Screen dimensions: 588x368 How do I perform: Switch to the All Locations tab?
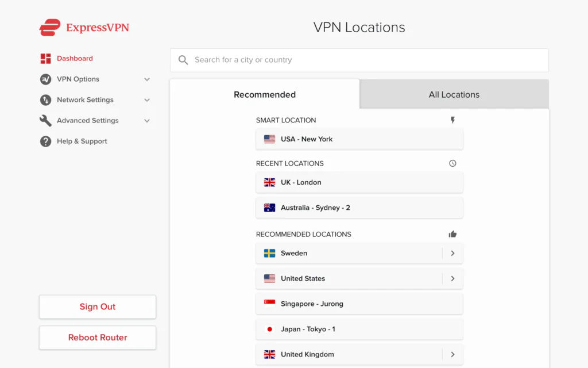pos(454,94)
